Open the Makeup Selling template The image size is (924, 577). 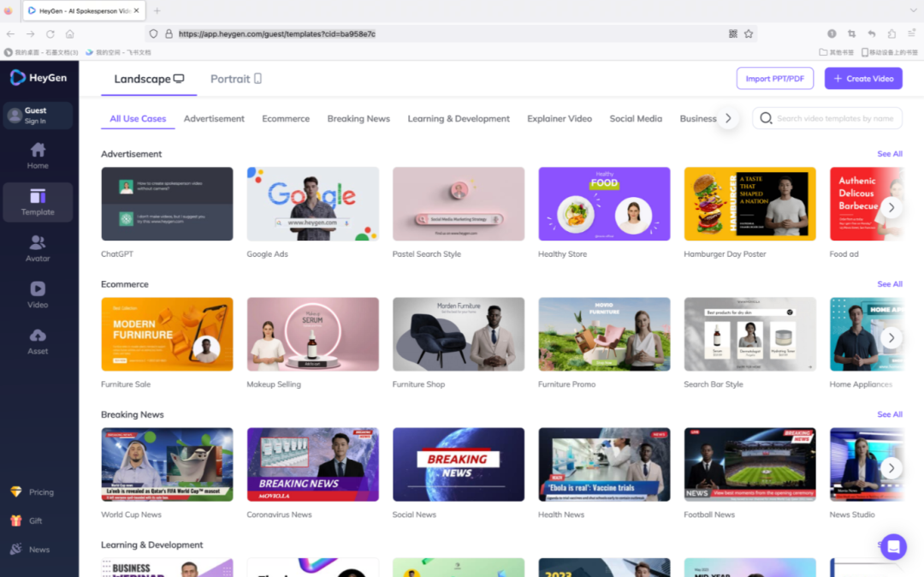313,334
